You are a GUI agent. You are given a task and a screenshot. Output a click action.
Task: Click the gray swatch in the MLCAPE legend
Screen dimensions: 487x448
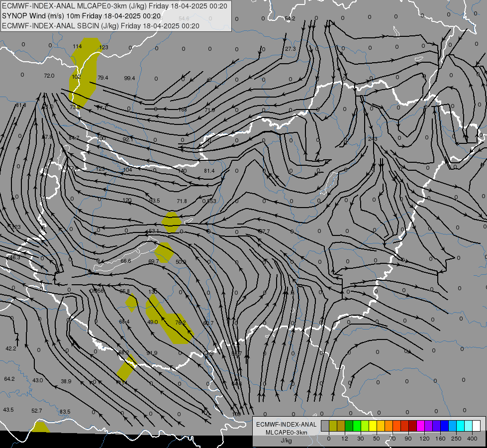click(325, 426)
